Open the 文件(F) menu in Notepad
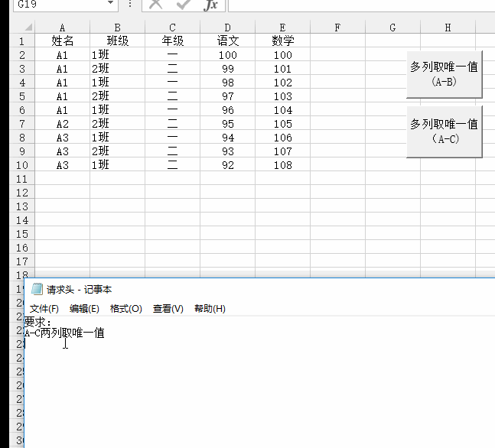This screenshot has width=495, height=448. pos(44,309)
